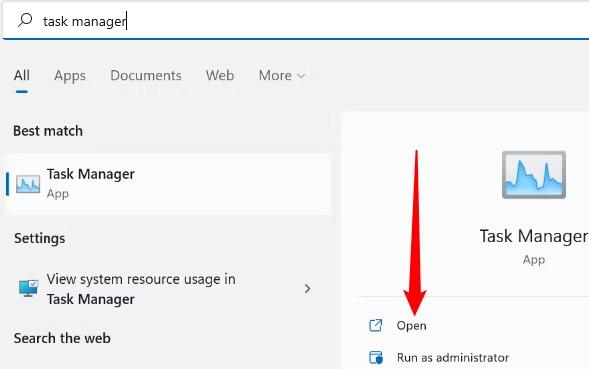Select the Web search tab
This screenshot has height=369, width=589.
pyautogui.click(x=220, y=76)
